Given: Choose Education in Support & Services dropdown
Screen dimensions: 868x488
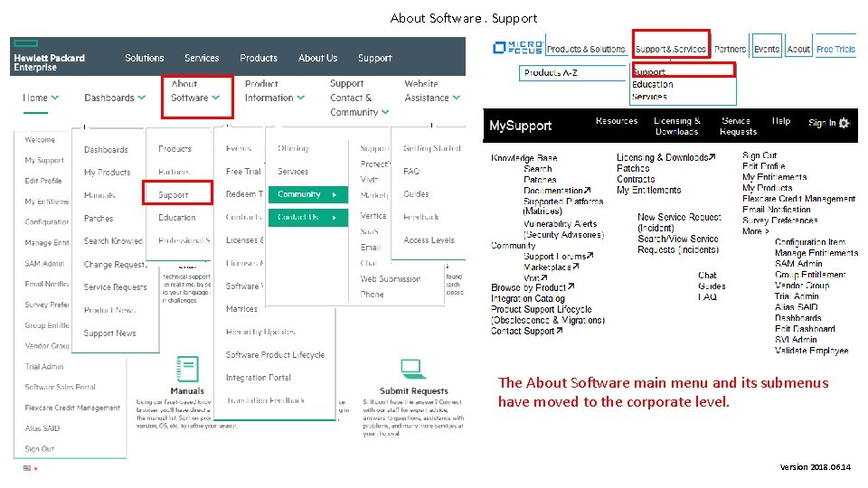Looking at the screenshot, I should pyautogui.click(x=653, y=85).
